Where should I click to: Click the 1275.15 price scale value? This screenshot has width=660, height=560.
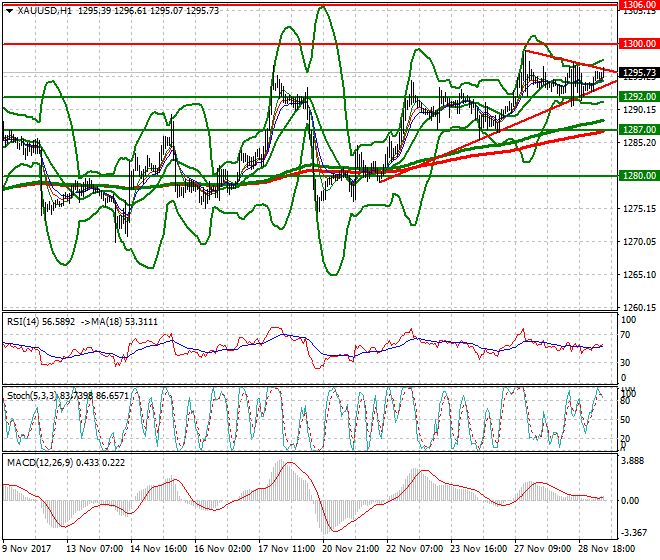pyautogui.click(x=639, y=208)
